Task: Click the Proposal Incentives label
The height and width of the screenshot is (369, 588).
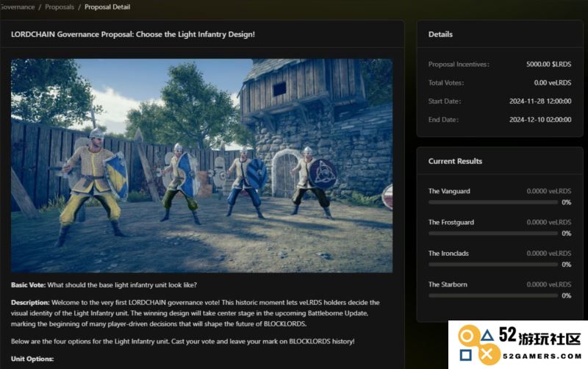Action: 458,64
